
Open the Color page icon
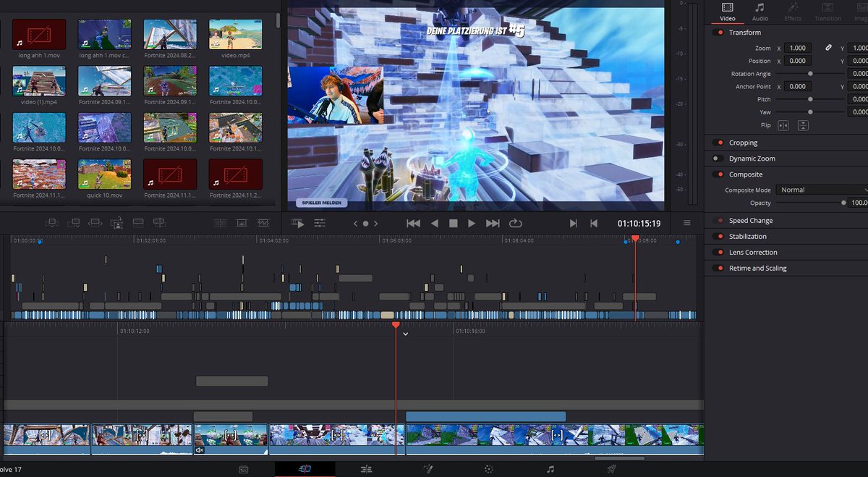pyautogui.click(x=489, y=469)
